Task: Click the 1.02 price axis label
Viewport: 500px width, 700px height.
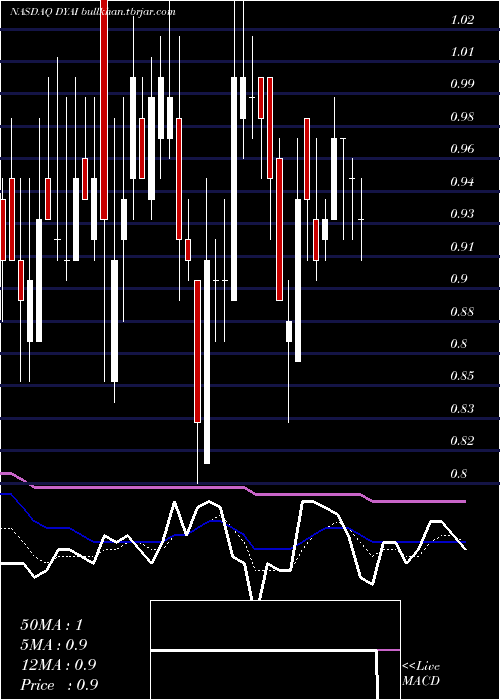Action: (462, 20)
